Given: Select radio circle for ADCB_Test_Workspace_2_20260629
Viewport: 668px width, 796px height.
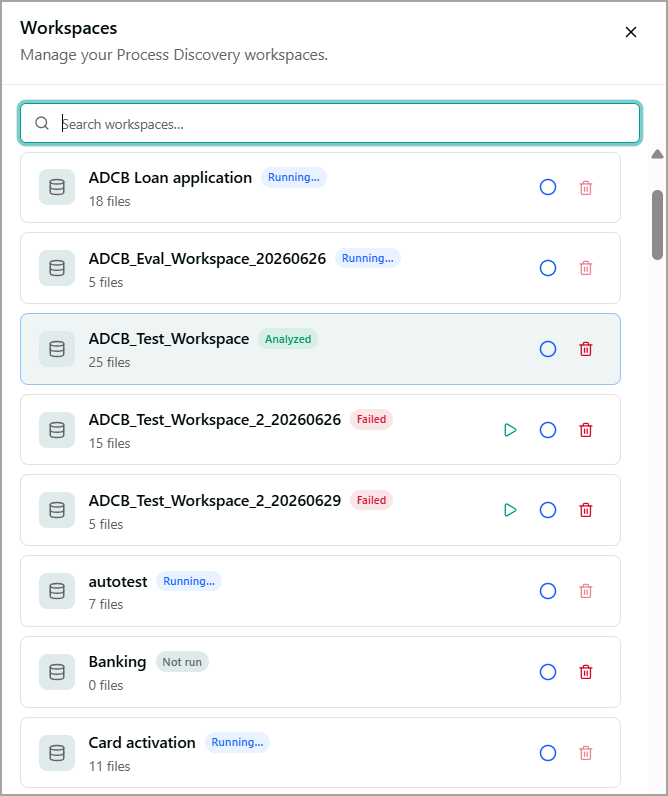Looking at the screenshot, I should 548,510.
